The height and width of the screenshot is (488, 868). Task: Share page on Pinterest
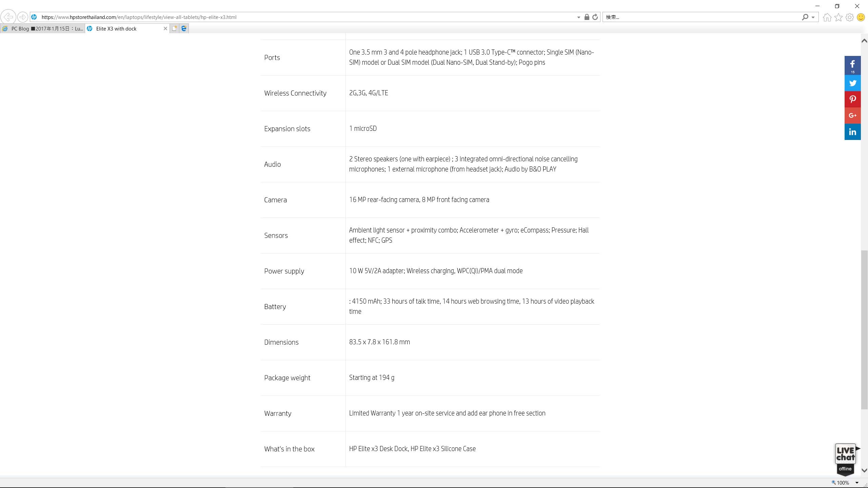coord(852,99)
